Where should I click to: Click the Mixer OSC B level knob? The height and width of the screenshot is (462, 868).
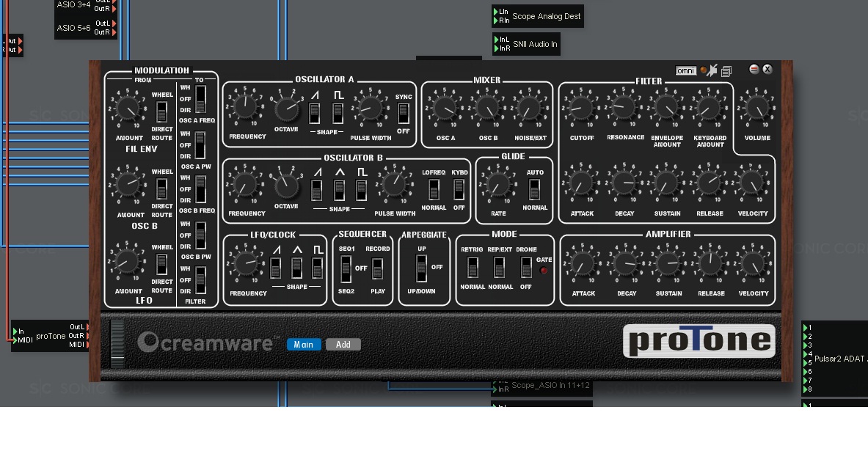[488, 108]
